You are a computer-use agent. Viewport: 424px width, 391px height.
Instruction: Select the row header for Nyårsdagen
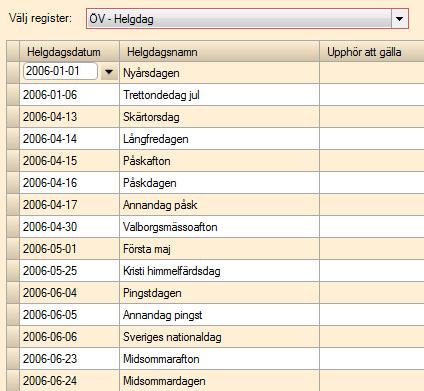pyautogui.click(x=13, y=73)
